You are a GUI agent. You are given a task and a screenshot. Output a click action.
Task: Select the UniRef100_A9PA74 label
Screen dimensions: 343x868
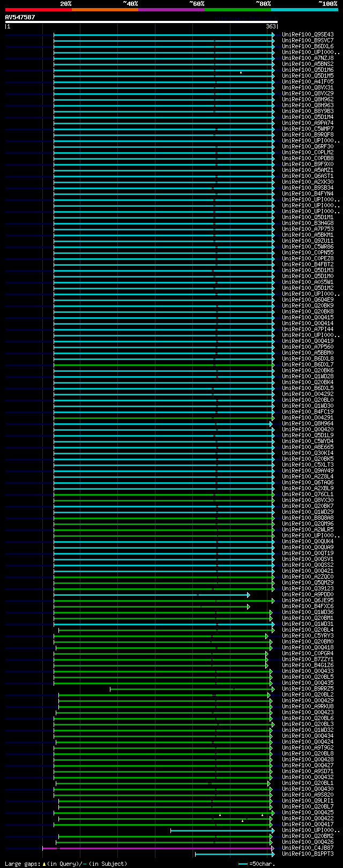[308, 123]
